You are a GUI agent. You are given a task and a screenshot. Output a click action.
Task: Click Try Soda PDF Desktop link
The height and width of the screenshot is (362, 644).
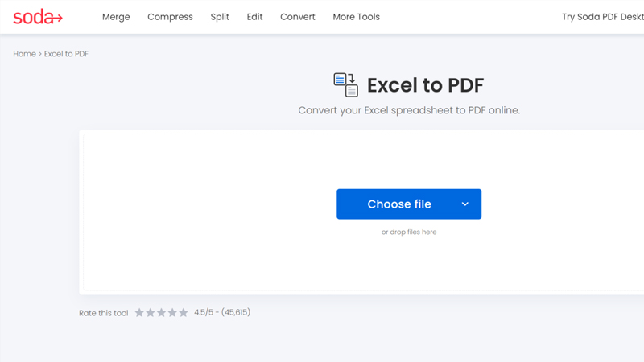click(602, 17)
